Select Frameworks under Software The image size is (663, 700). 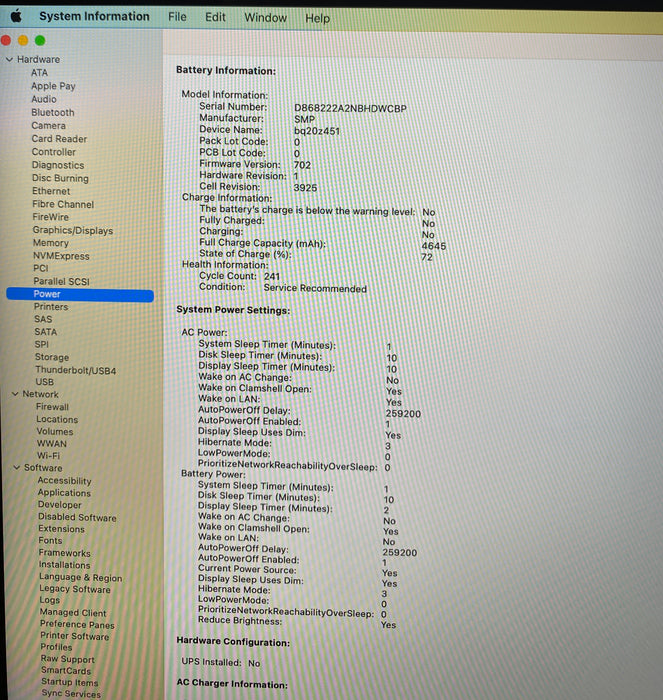click(x=64, y=553)
